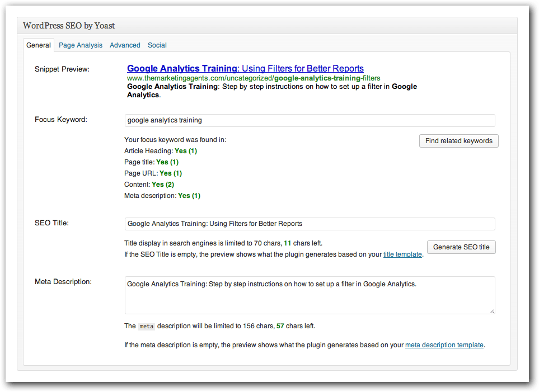The height and width of the screenshot is (392, 539).
Task: Open the Advanced tab
Action: [124, 45]
